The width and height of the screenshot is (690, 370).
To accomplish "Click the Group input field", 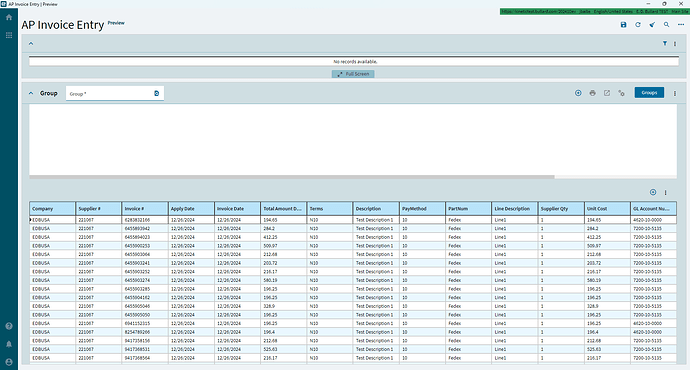I will tap(114, 93).
